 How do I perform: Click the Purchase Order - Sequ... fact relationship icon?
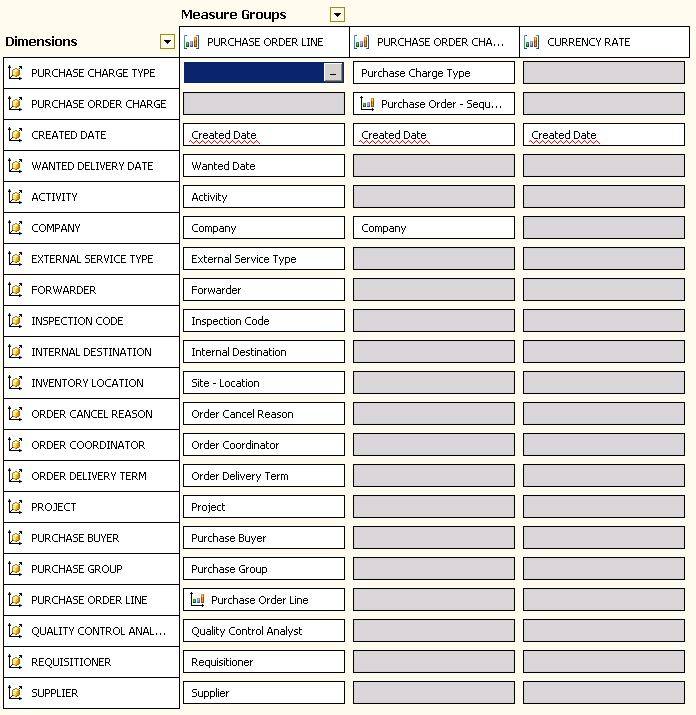tap(368, 104)
